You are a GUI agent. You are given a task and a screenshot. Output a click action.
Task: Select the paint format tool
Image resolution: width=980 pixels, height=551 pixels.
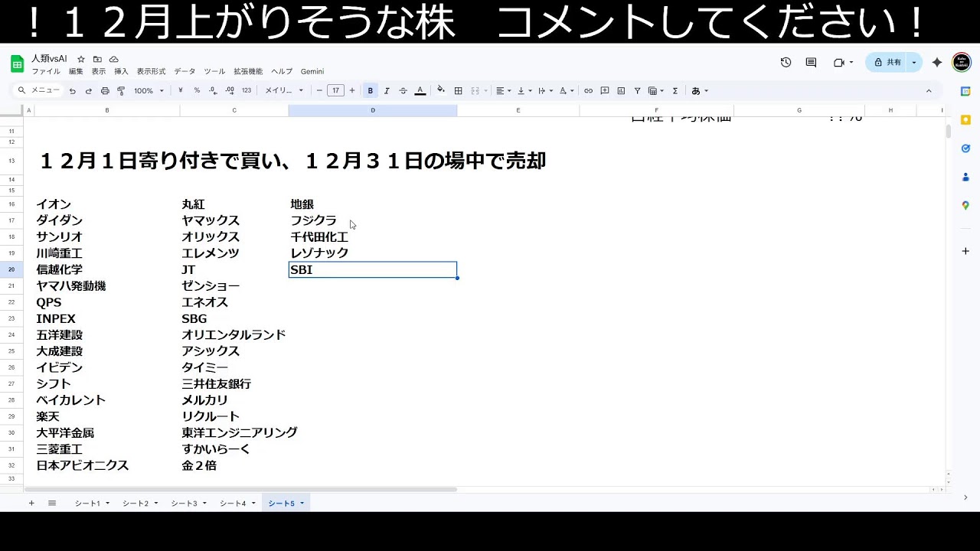point(120,90)
